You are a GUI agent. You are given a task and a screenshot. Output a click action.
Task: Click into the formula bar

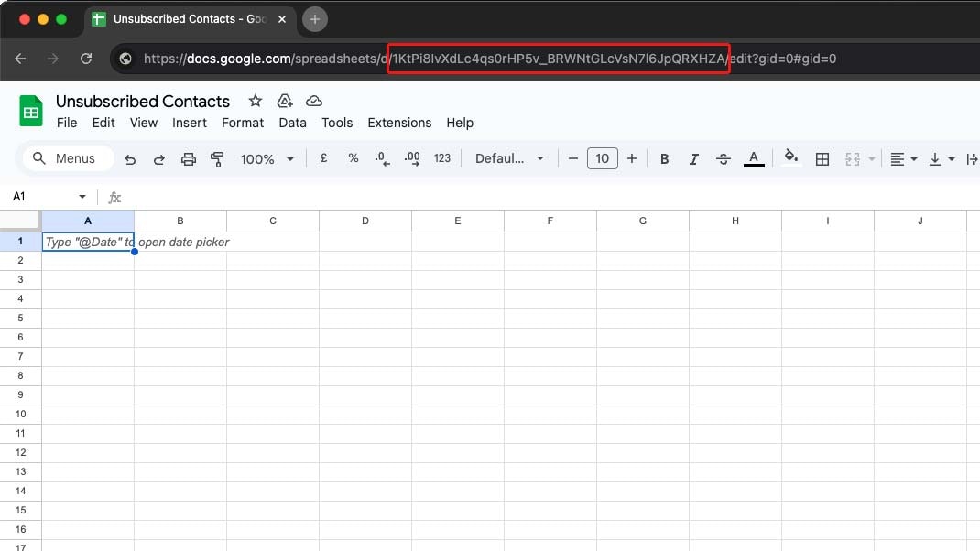pos(550,198)
